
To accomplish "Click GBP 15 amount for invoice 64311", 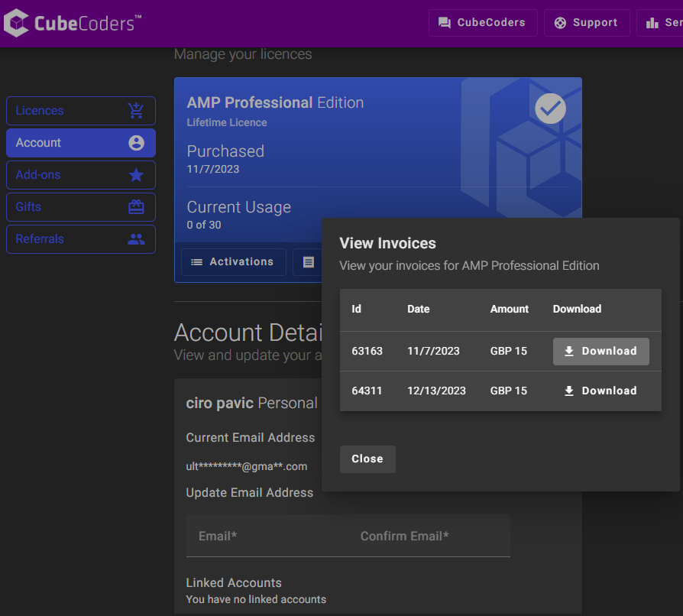I will (x=509, y=391).
